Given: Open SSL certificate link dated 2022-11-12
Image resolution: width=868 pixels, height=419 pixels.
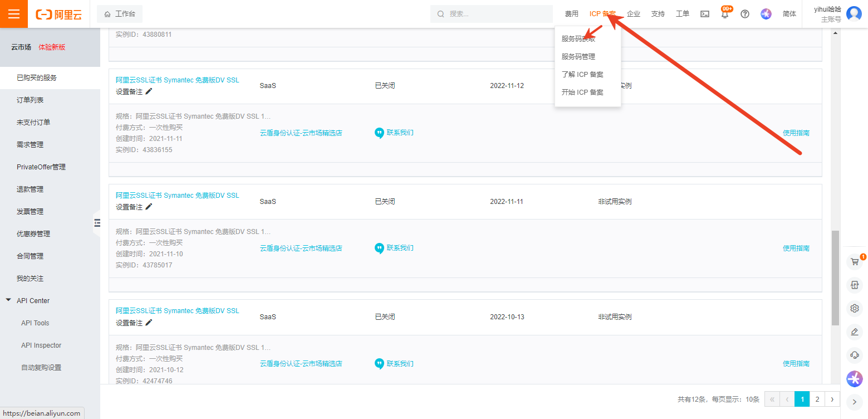Looking at the screenshot, I should pos(178,80).
